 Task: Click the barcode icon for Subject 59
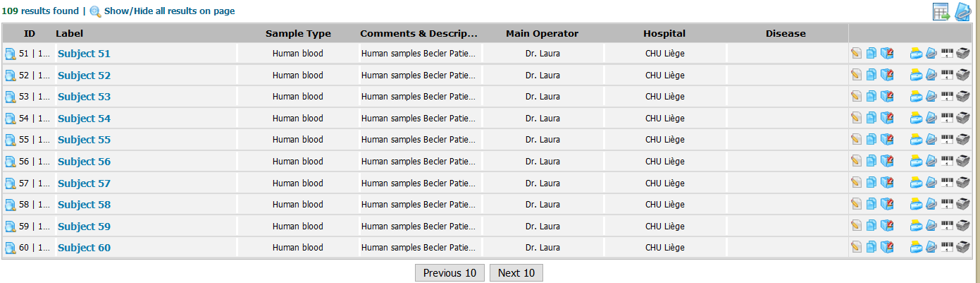(947, 226)
